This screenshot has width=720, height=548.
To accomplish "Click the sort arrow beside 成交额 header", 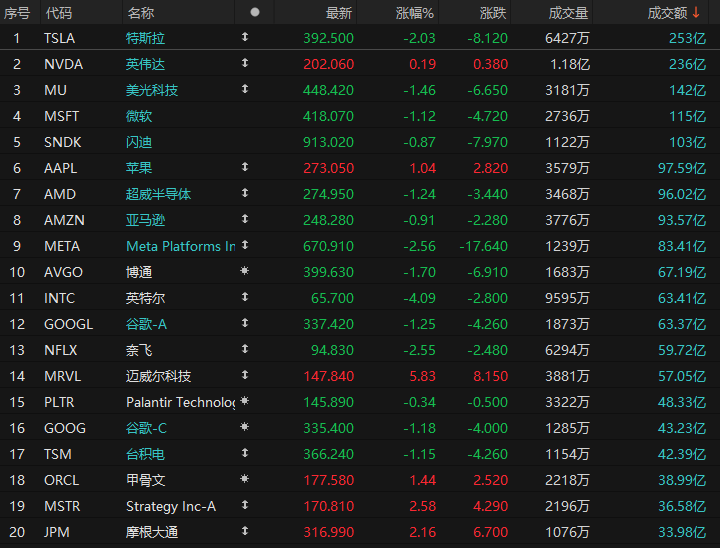I will 696,13.
